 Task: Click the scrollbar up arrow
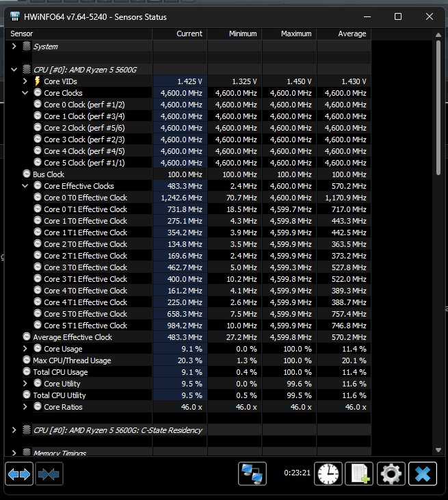(x=438, y=35)
